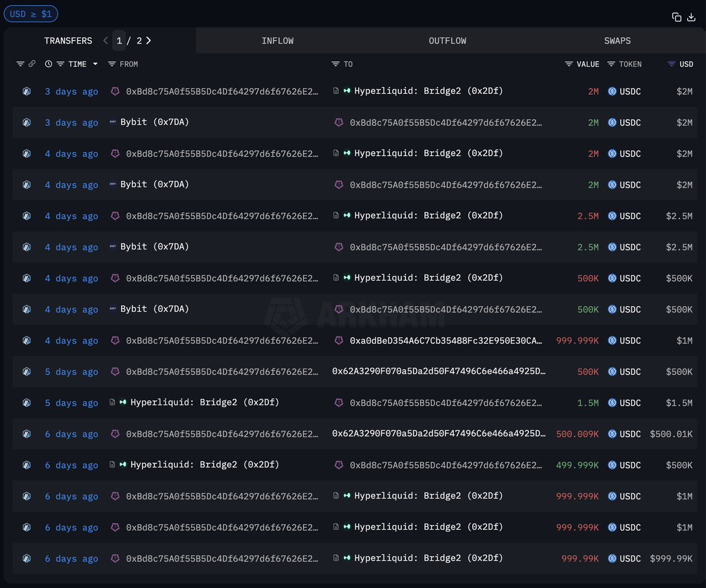Open '4 days ago' timestamp of 0xa0dBeD transfer
706x588 pixels.
coord(71,341)
